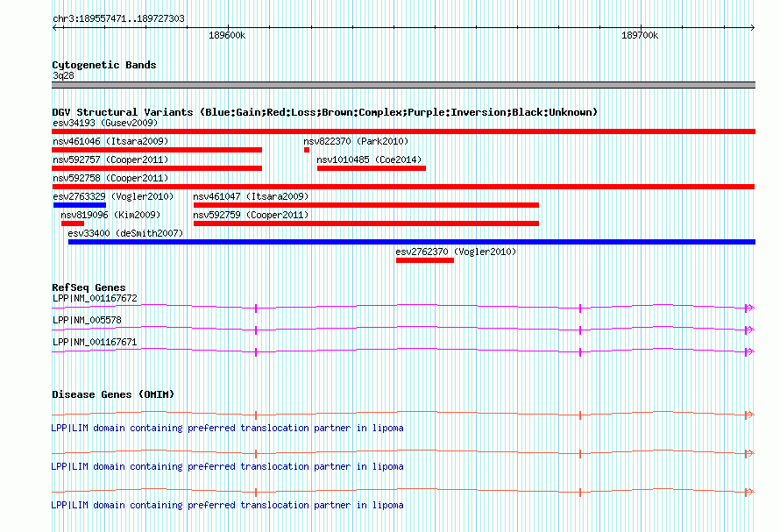
Task: Select the esv2762370 (Vogler2010) red bar
Action: (x=425, y=260)
